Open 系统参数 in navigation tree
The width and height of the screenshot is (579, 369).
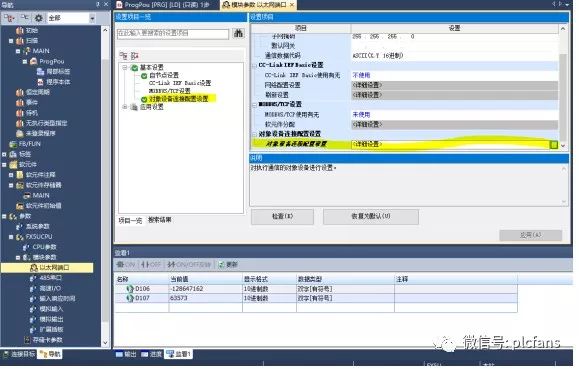[x=38, y=226]
